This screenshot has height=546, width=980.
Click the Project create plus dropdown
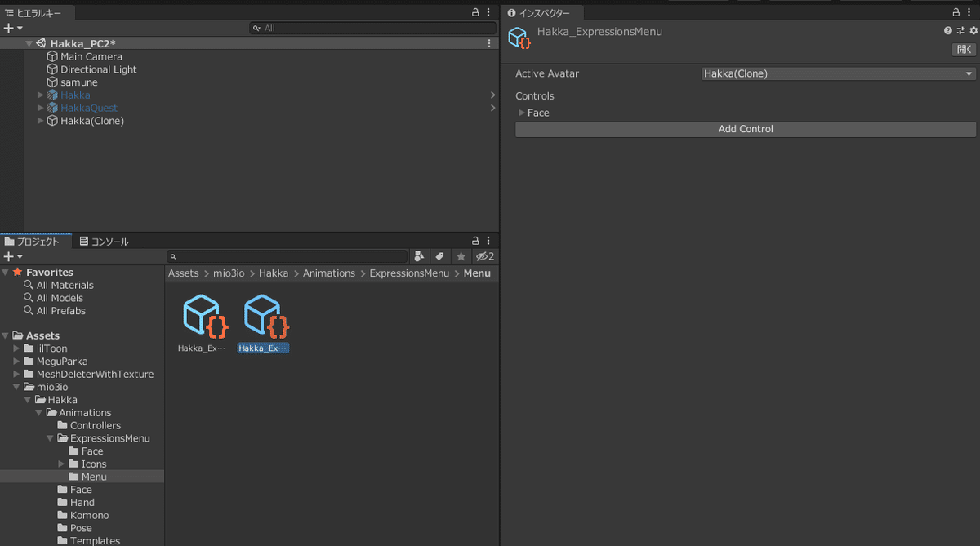point(13,256)
